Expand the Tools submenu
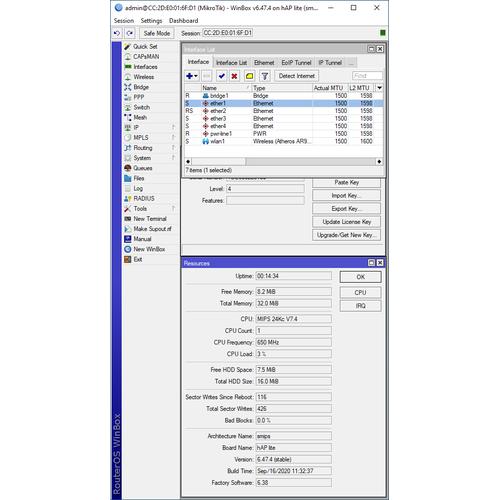Viewport: 500px width, 500px height. click(151, 209)
